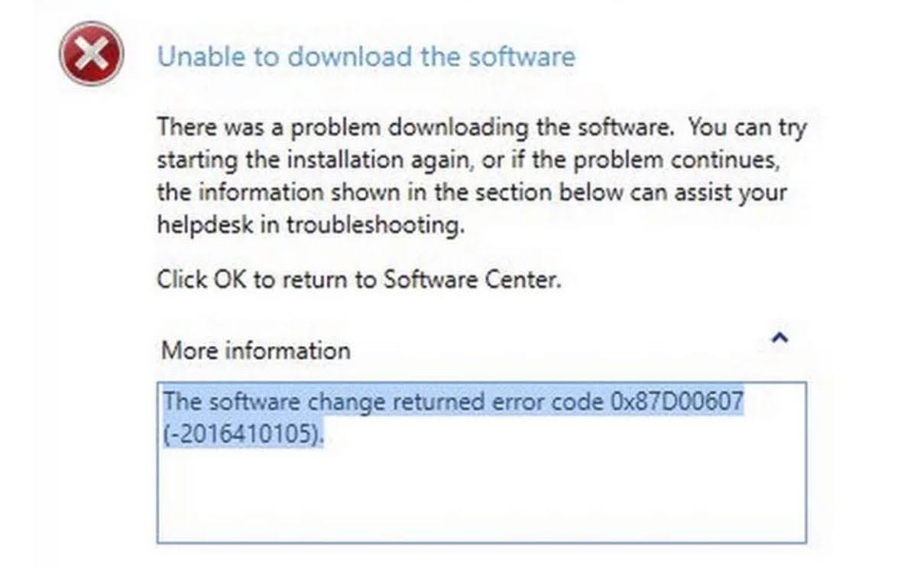The width and height of the screenshot is (917, 588).
Task: Click the decimal code (-2016410105) line
Action: click(x=244, y=434)
